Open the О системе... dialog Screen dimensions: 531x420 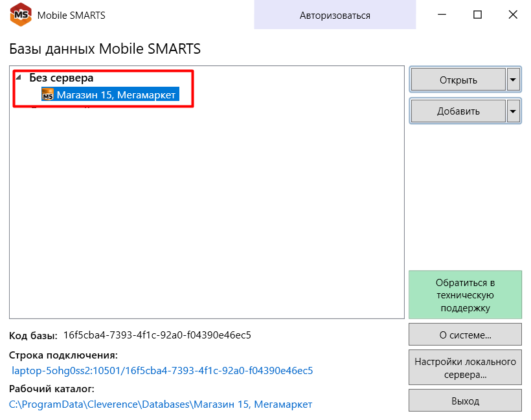pyautogui.click(x=465, y=335)
